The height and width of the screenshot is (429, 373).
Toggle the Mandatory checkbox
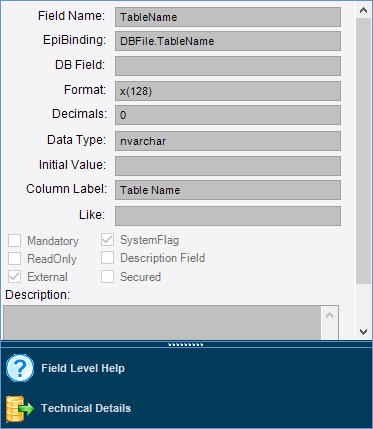tap(15, 240)
